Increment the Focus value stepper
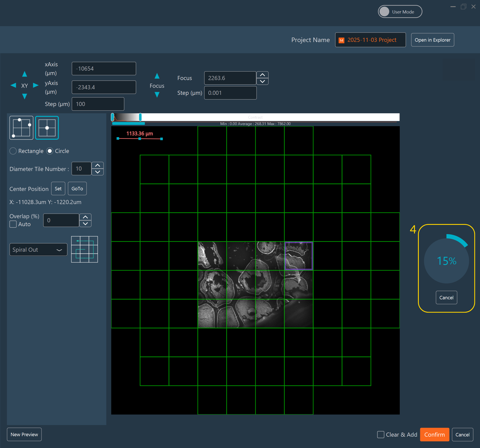The image size is (480, 448). coord(262,75)
